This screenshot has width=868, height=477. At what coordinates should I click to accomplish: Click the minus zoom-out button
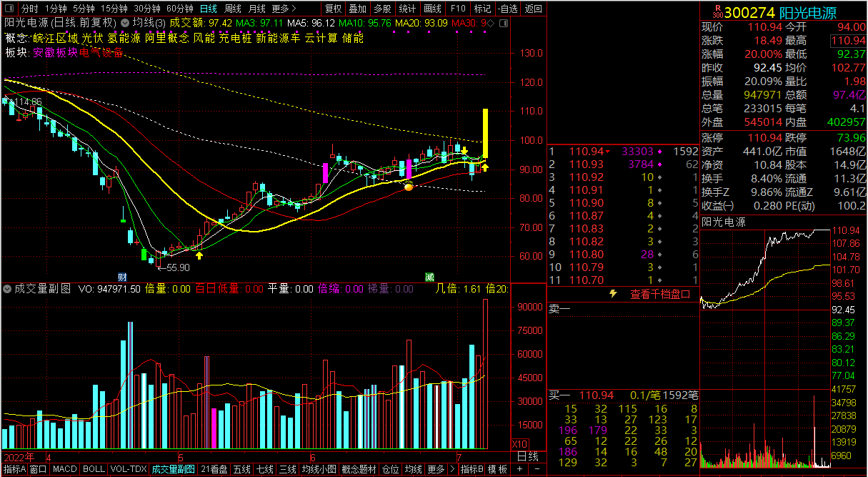pos(536,469)
